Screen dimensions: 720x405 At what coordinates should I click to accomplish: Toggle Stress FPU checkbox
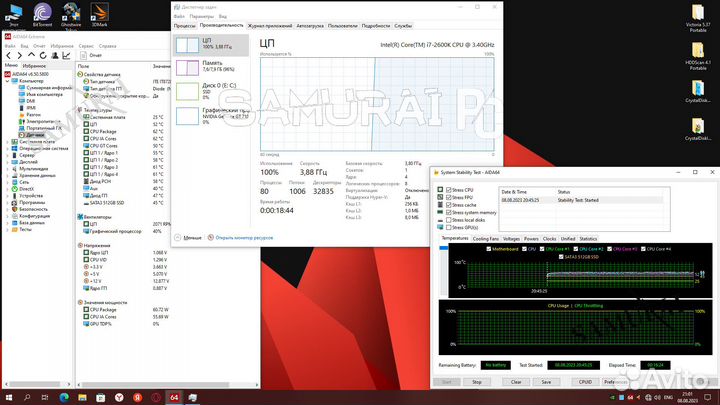click(x=449, y=197)
